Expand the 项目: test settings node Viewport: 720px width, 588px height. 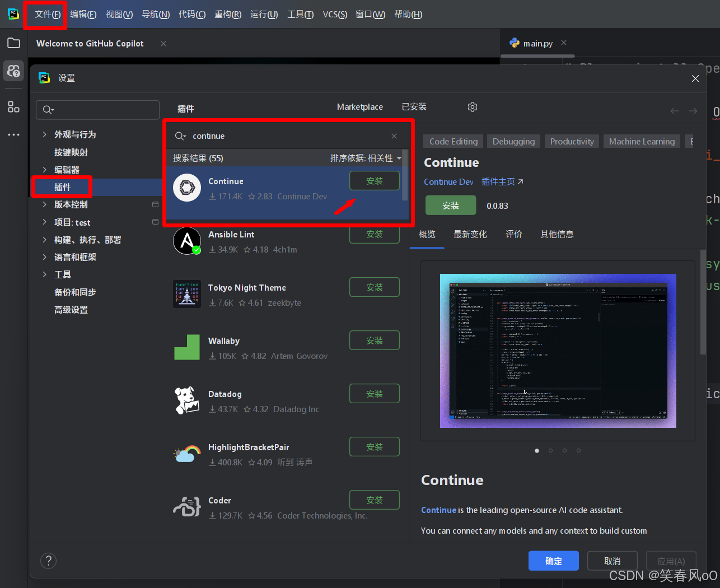coord(45,222)
